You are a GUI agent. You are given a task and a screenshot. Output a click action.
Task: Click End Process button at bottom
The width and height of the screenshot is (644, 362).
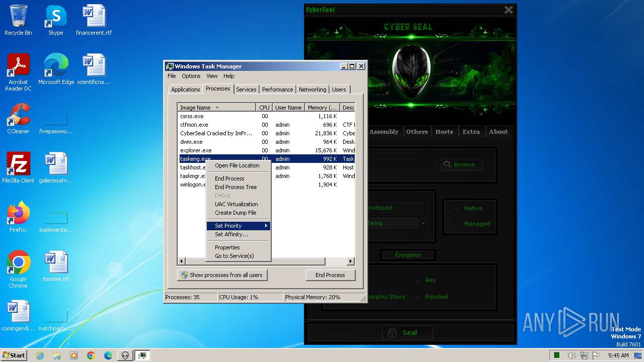tap(330, 275)
